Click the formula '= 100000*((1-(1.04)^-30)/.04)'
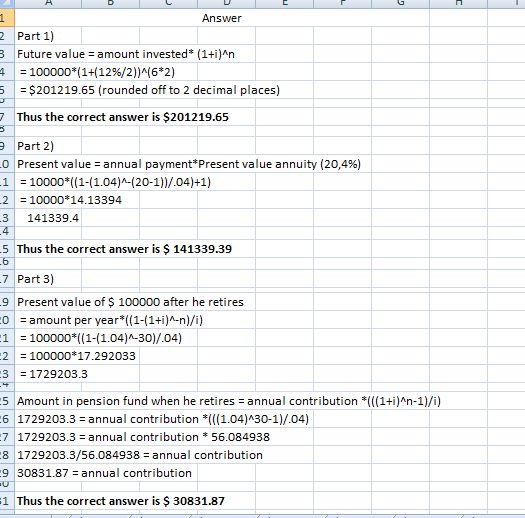The height and width of the screenshot is (518, 525). 101,338
